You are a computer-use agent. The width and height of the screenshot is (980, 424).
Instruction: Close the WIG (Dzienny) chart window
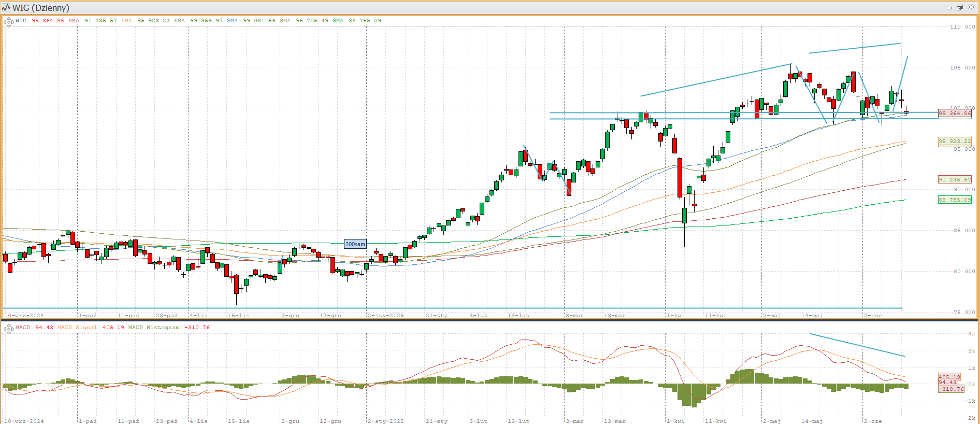coord(971,8)
